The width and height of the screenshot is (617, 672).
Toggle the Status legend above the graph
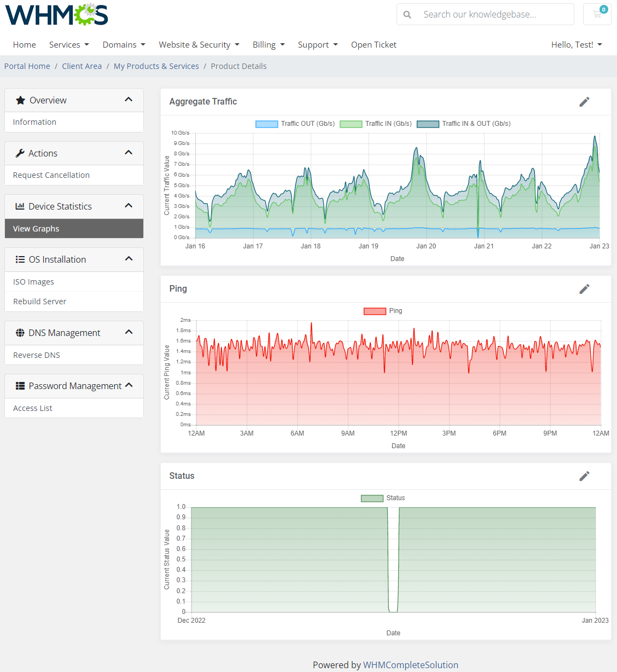click(383, 498)
